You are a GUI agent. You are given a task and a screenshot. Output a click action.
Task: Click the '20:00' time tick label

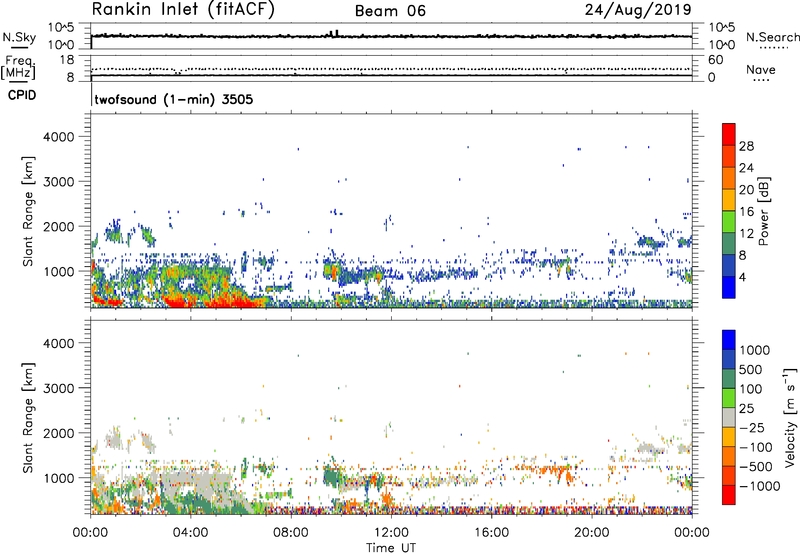592,533
